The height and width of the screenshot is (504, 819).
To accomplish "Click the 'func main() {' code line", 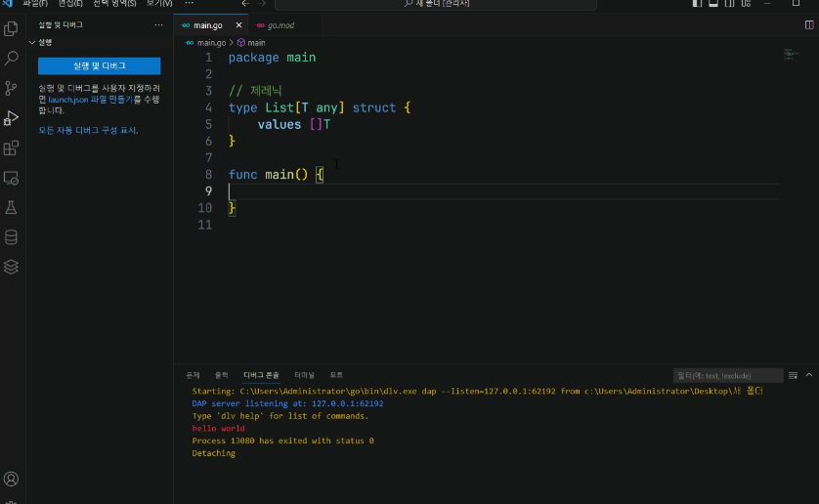I will point(276,175).
